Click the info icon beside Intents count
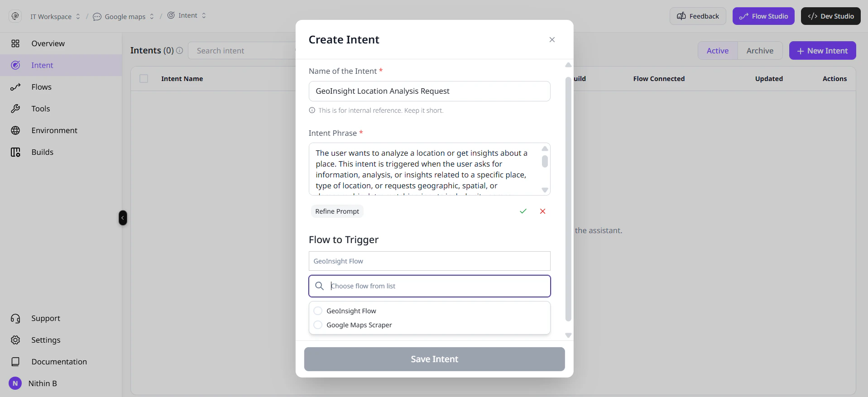Image resolution: width=868 pixels, height=397 pixels. [x=179, y=50]
